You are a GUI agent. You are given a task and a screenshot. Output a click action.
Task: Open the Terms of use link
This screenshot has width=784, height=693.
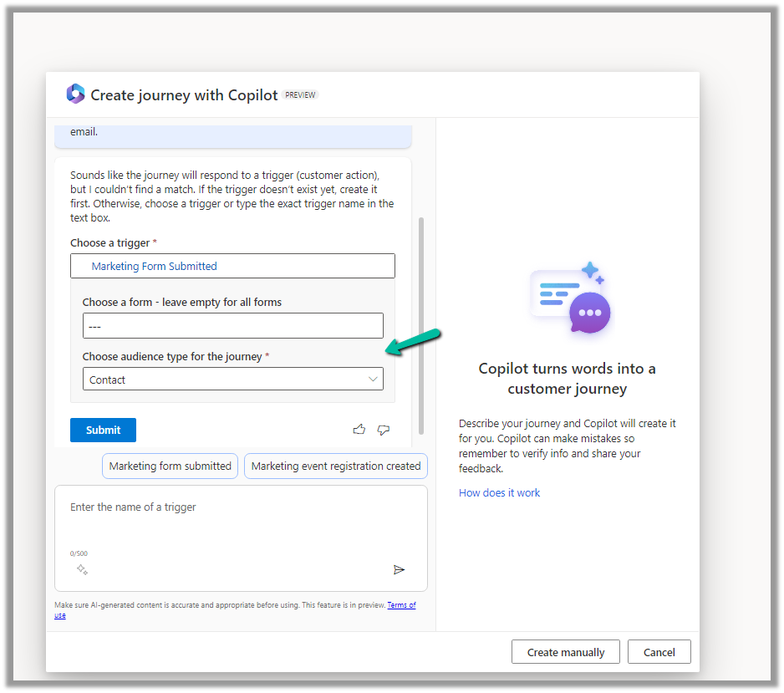click(x=401, y=605)
